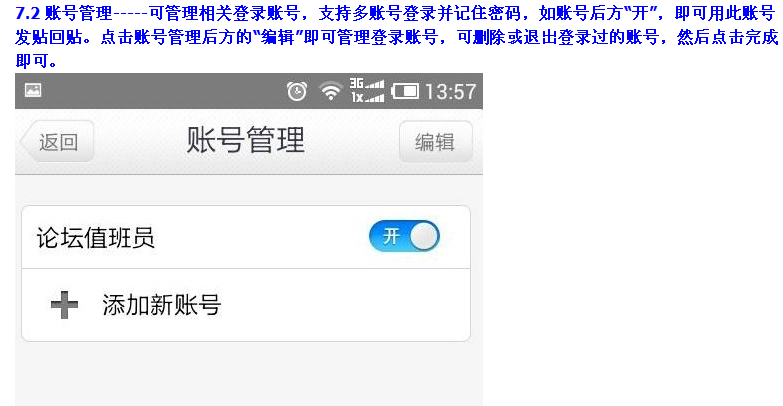The width and height of the screenshot is (783, 406).
Task: Click the plus icon beside 添加新账号
Action: pyautogui.click(x=64, y=305)
